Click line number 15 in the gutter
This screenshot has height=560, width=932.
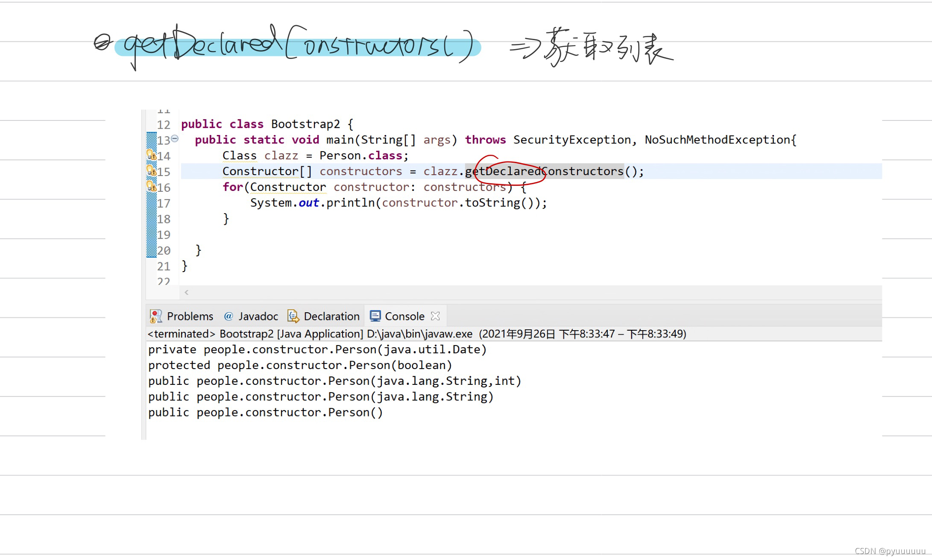[164, 171]
